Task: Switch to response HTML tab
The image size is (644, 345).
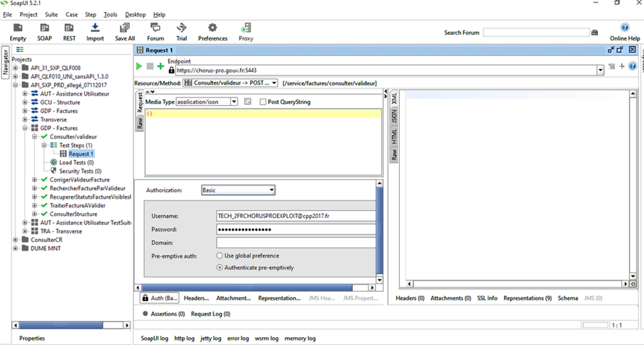Action: [x=394, y=136]
